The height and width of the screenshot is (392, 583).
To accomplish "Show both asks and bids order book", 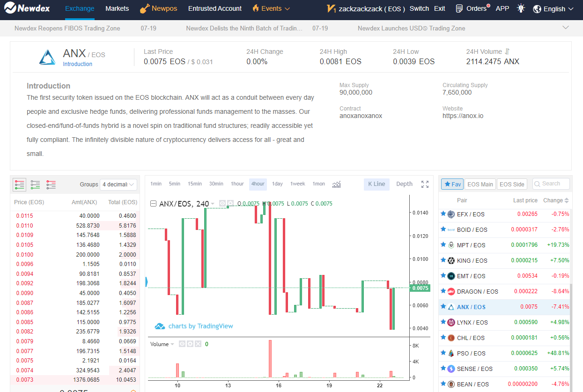I will 19,185.
